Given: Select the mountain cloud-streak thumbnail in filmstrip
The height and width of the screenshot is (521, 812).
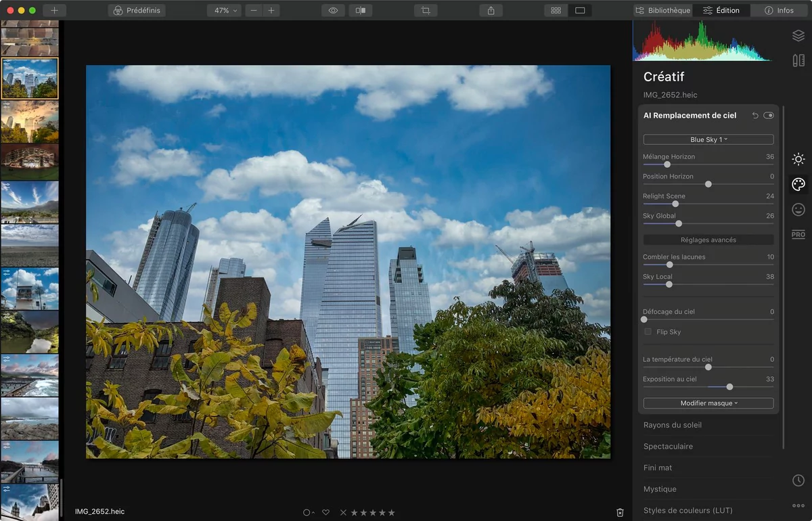Looking at the screenshot, I should click(30, 202).
